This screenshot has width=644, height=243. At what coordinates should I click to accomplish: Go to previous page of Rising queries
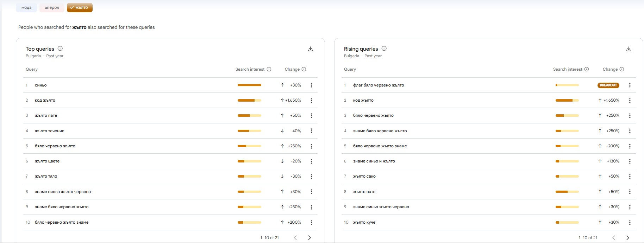[x=614, y=238]
